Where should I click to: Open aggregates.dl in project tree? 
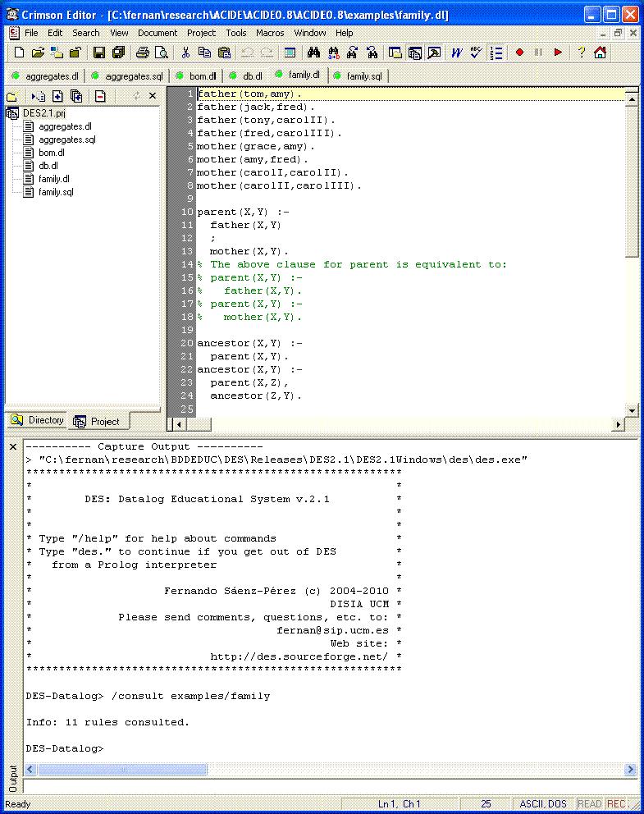coord(65,126)
